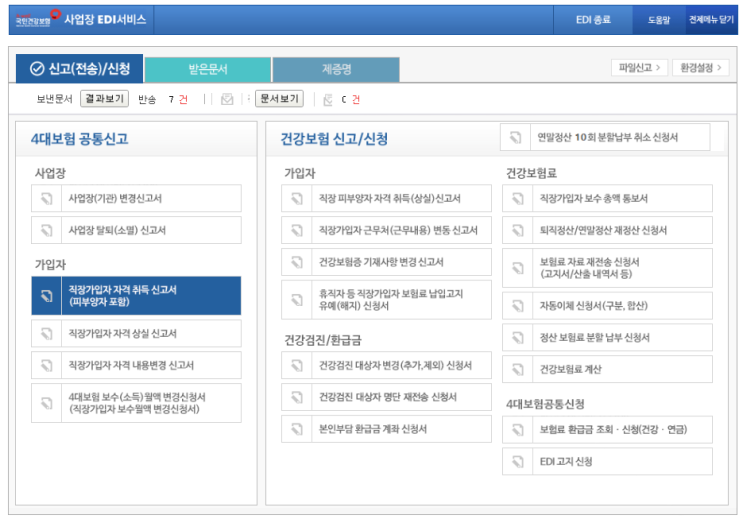Click document icon for 정산 보험료 분할 납부 신청서
The width and height of the screenshot is (743, 519).
tap(518, 337)
